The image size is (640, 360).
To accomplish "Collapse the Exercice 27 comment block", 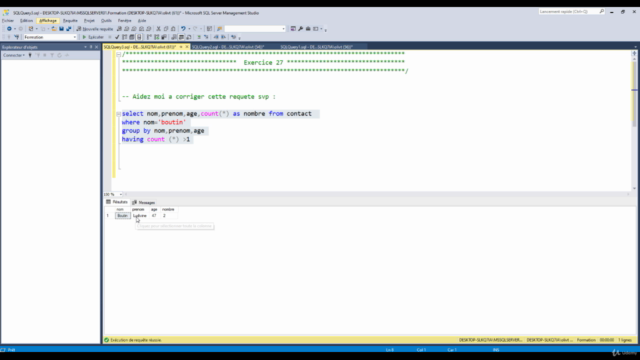I will (x=118, y=54).
